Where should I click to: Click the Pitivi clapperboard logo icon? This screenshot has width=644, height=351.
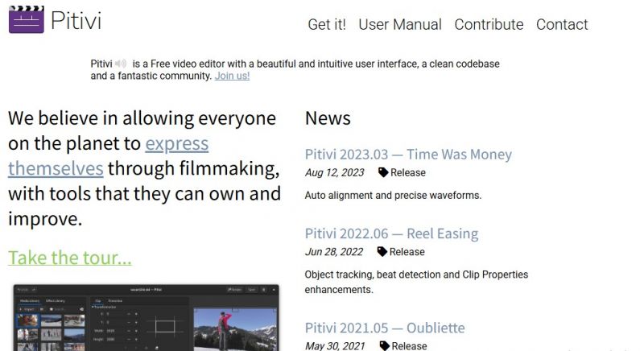point(26,19)
